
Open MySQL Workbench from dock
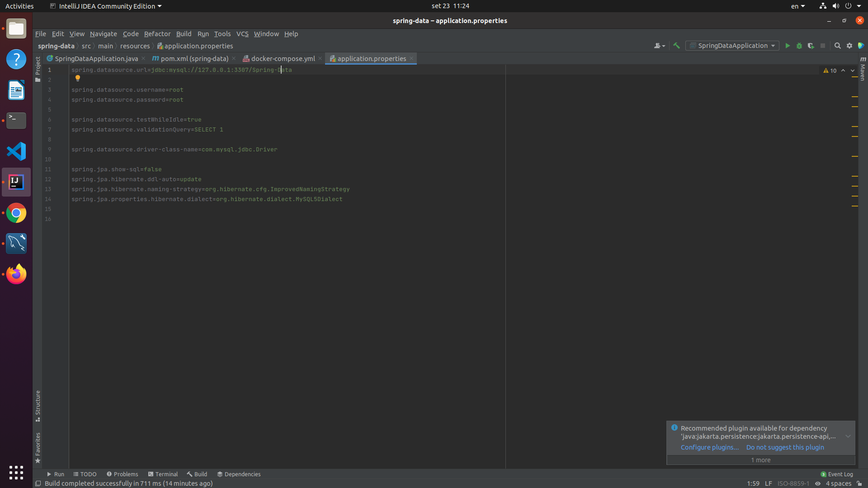16,244
